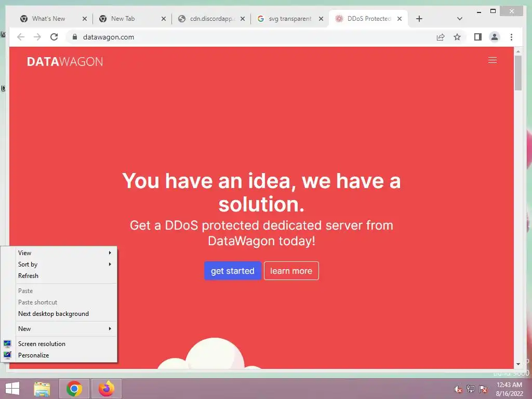Viewport: 532px width, 399px height.
Task: Open the tab search chevron
Action: [459, 19]
